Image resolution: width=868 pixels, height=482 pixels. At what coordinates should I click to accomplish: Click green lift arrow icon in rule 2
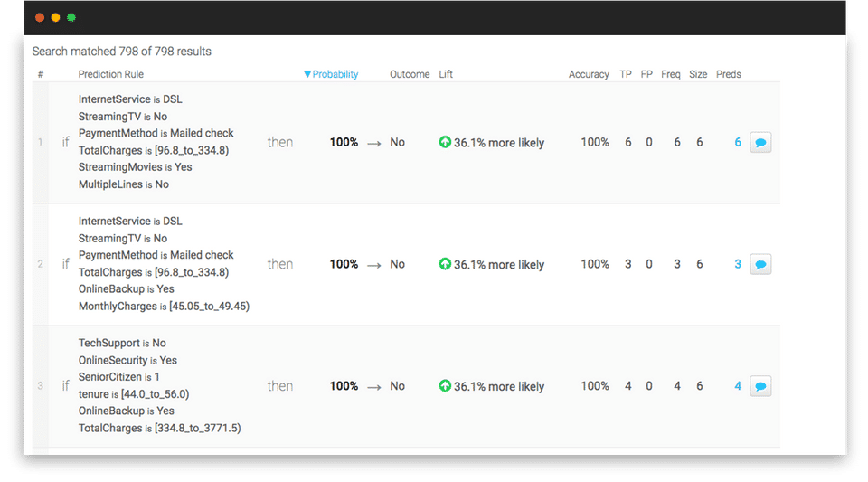point(445,264)
